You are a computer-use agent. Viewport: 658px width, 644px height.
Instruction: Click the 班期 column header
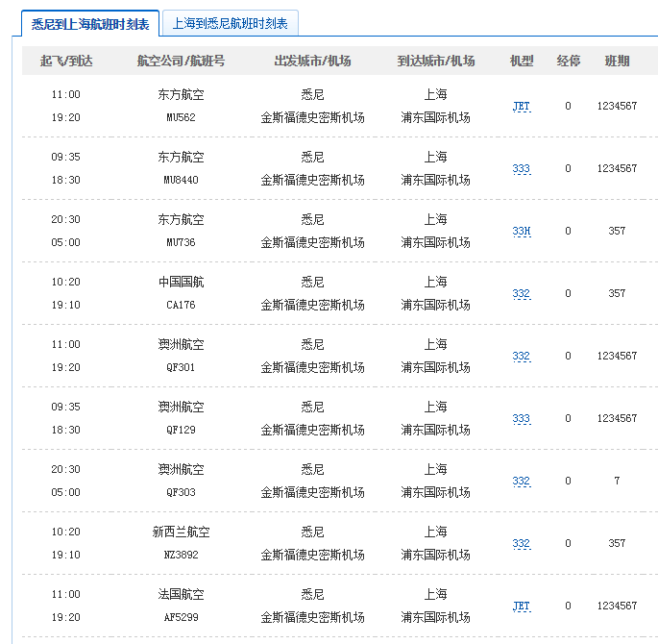617,62
